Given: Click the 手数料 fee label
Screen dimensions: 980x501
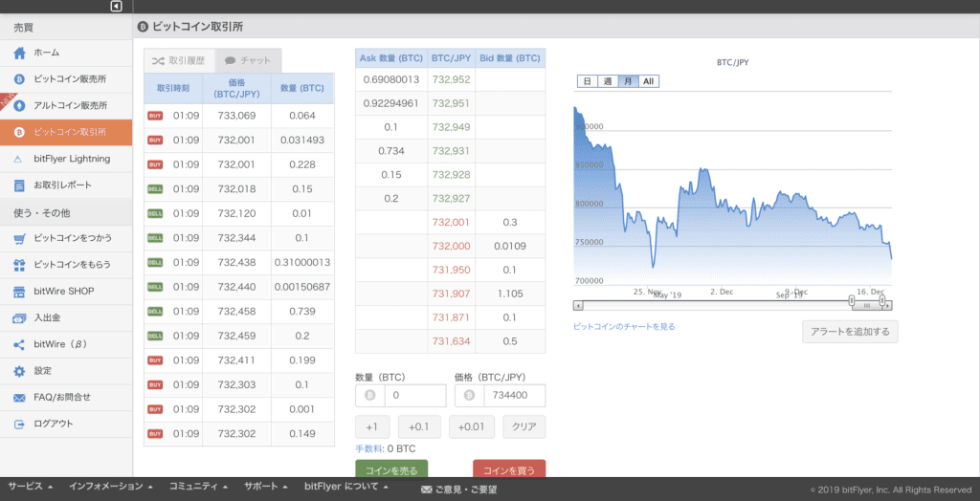Looking at the screenshot, I should coord(370,448).
